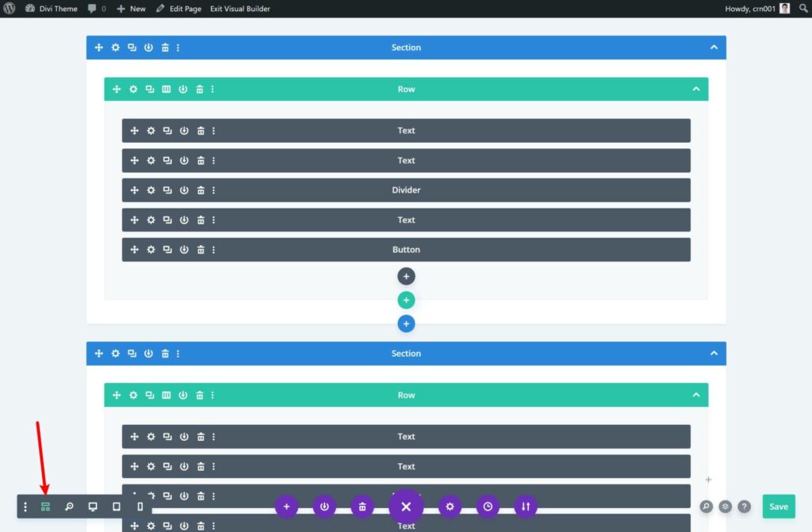Viewport: 812px width, 532px height.
Task: Duplicate the Divider module
Action: 167,190
